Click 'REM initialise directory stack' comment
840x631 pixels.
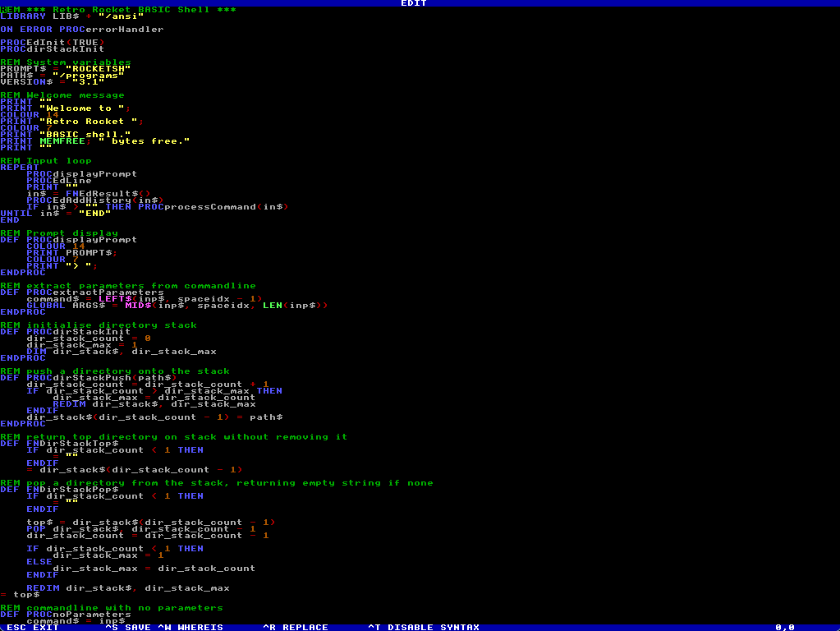tap(99, 325)
